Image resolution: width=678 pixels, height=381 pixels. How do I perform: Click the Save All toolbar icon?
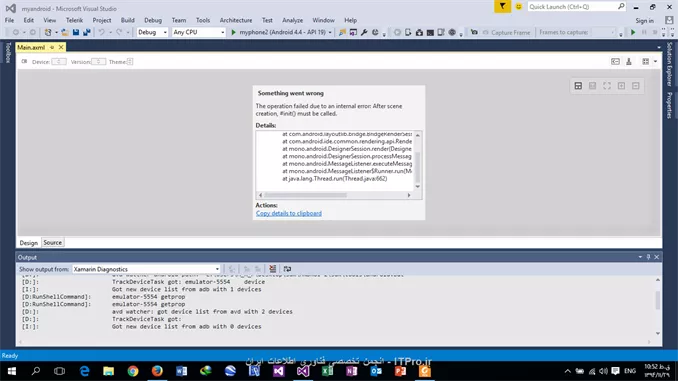click(87, 32)
